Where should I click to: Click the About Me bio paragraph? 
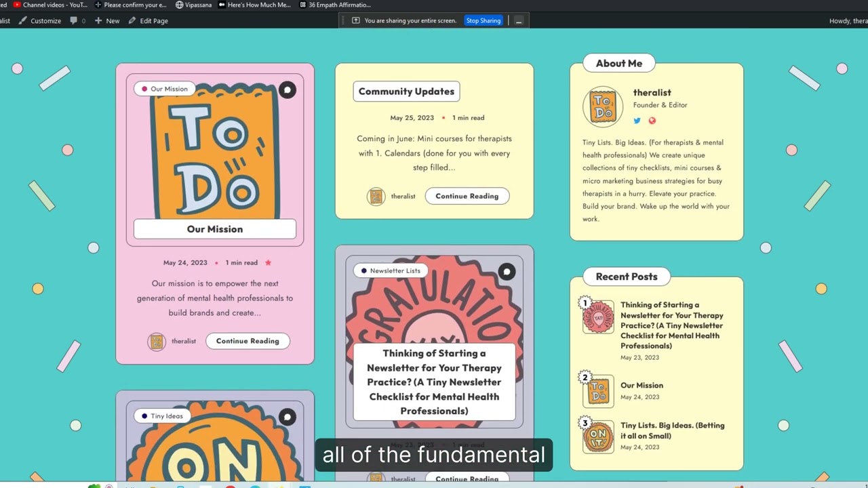(x=656, y=180)
